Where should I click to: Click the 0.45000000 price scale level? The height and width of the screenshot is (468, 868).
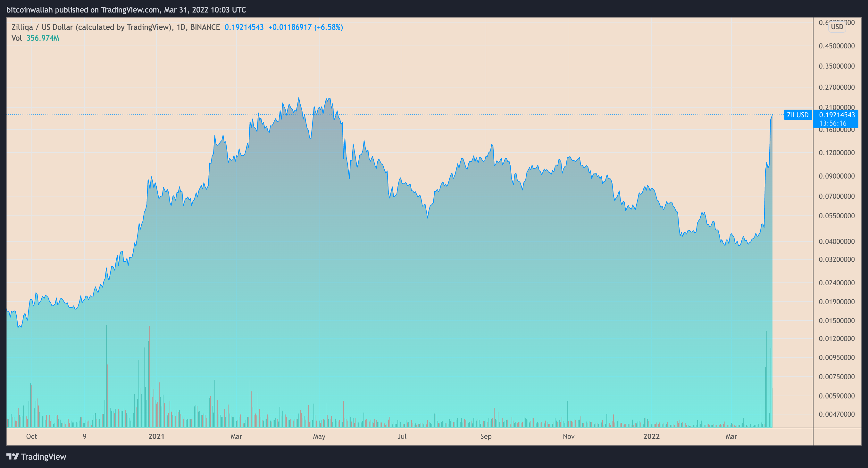(x=836, y=46)
